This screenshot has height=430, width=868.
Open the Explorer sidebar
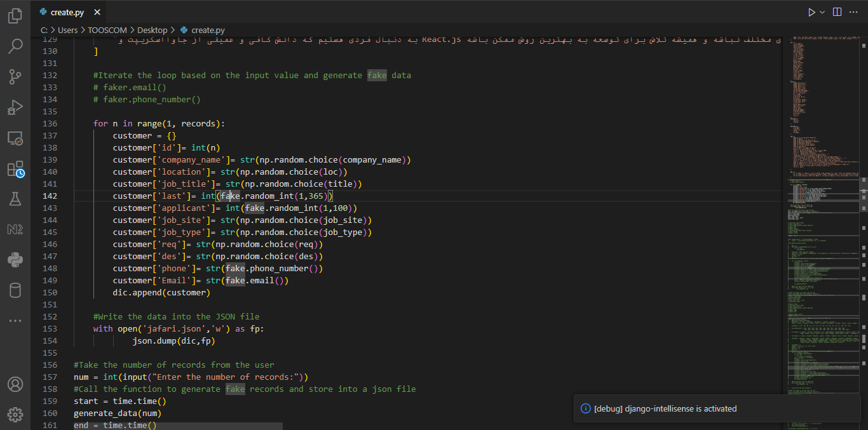pos(15,15)
